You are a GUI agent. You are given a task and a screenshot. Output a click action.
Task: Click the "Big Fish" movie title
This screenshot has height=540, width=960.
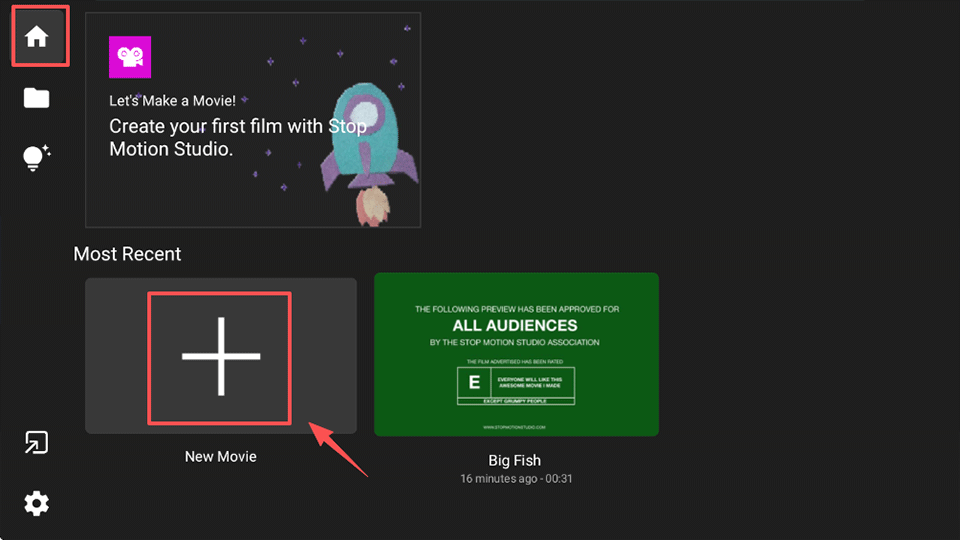click(516, 461)
